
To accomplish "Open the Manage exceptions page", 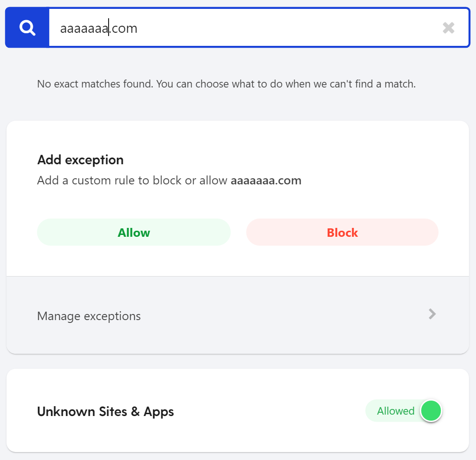I will pos(88,316).
